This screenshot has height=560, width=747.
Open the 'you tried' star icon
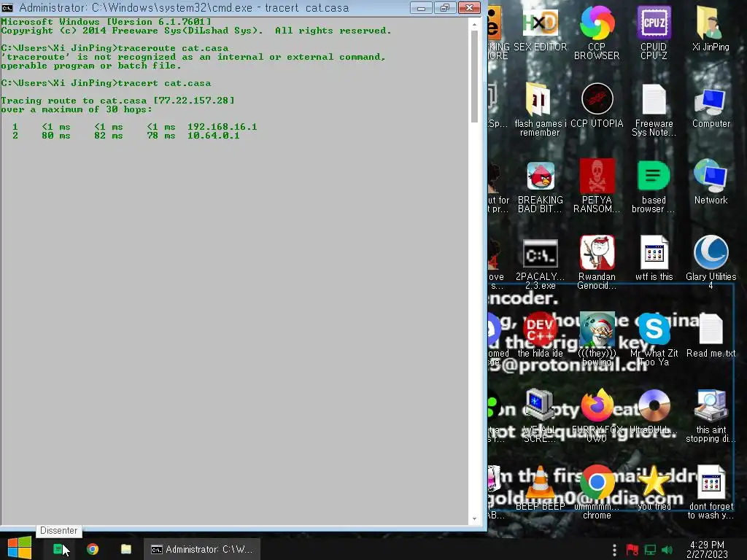654,489
